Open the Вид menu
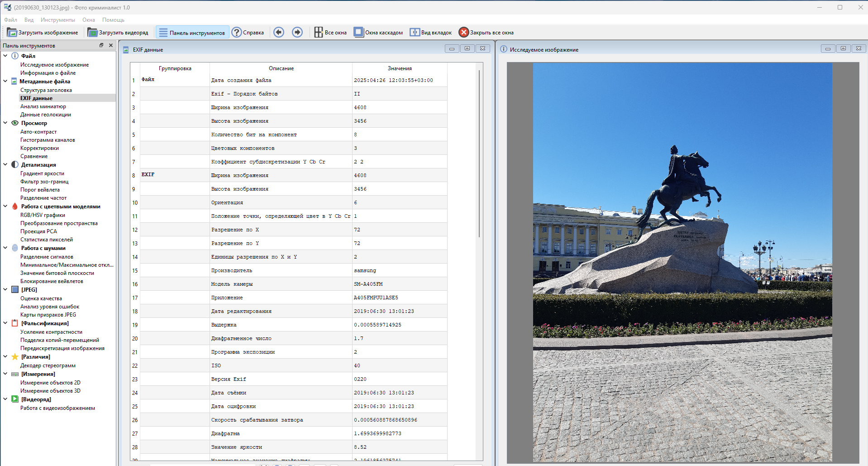Screen dimensions: 868x466 [29, 20]
